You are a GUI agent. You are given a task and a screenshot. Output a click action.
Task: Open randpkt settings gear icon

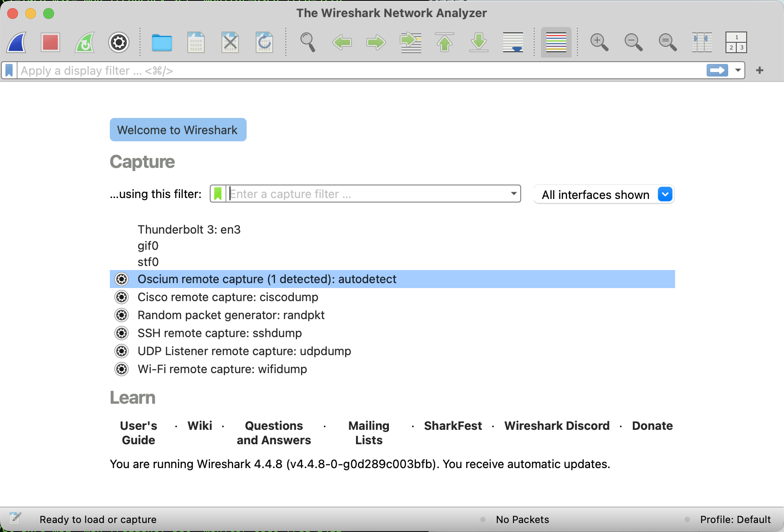point(122,315)
